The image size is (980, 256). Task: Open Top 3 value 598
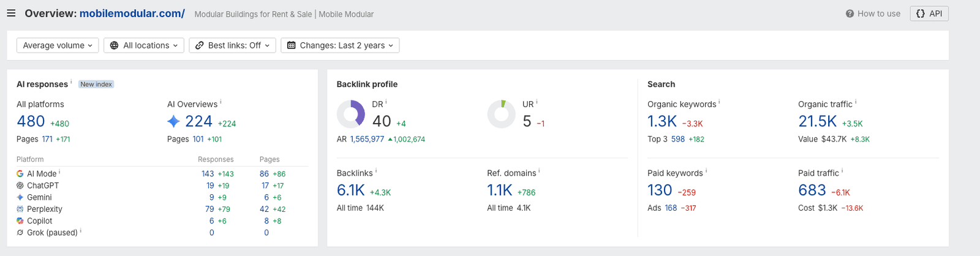click(x=678, y=139)
